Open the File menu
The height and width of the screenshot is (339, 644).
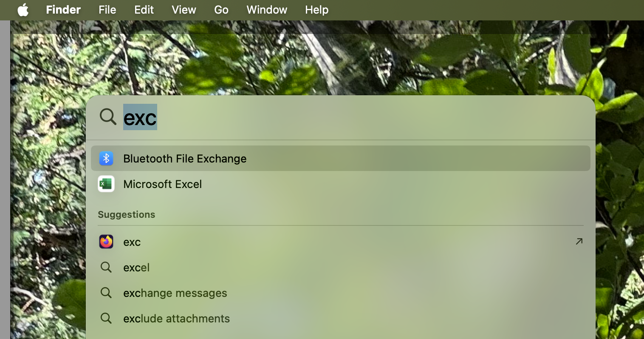click(x=107, y=10)
